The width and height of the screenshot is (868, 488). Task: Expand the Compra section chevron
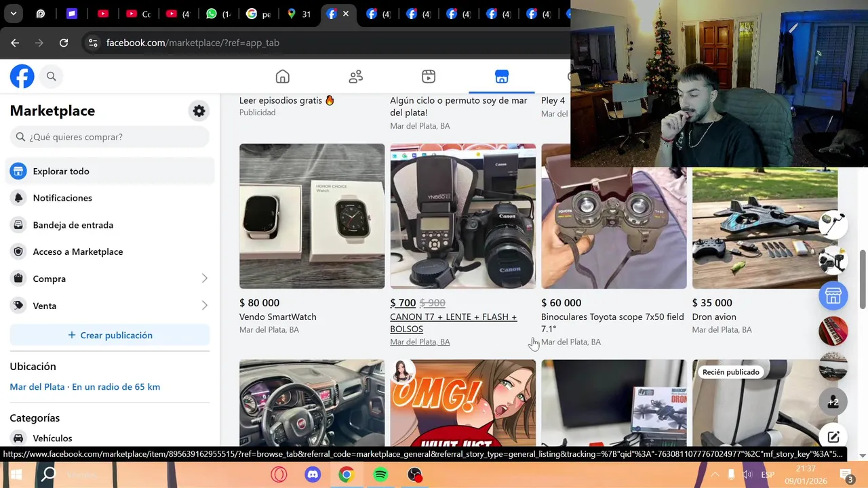point(204,279)
